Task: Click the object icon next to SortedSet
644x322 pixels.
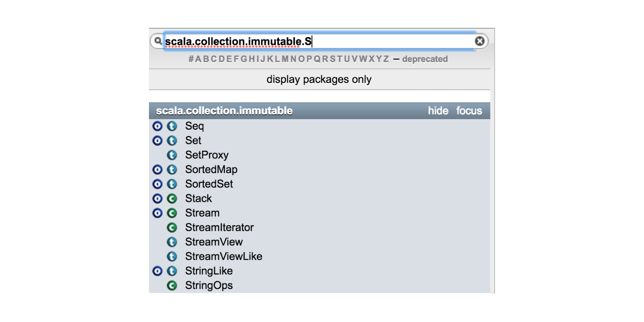Action: (x=158, y=184)
